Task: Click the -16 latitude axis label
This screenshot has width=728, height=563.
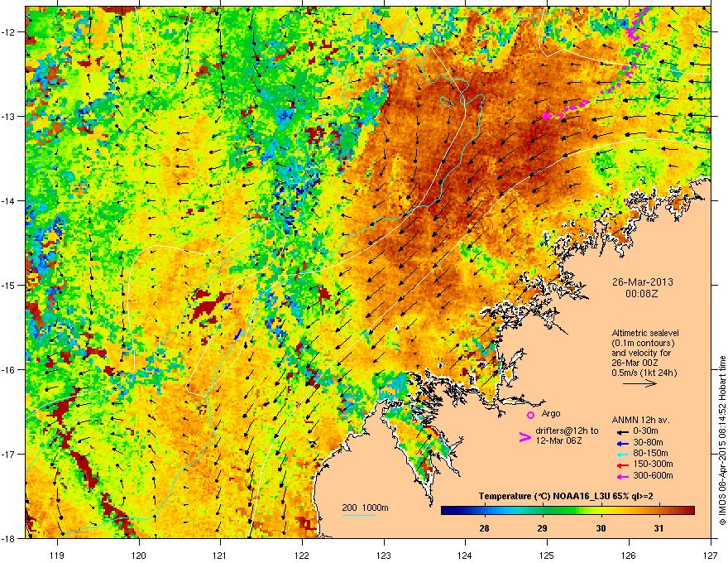Action: (x=9, y=370)
